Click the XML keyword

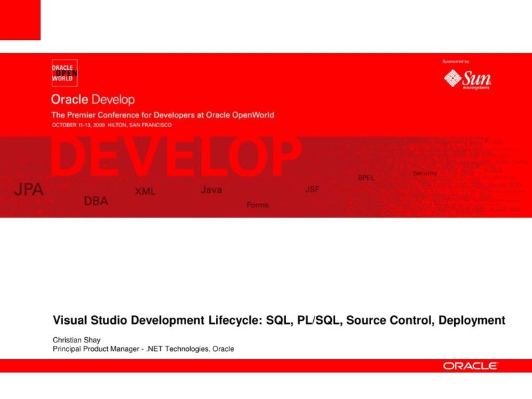144,192
